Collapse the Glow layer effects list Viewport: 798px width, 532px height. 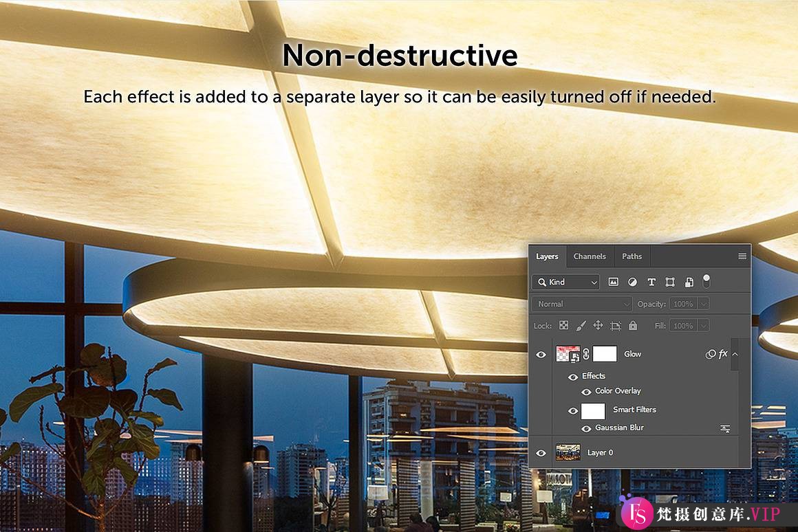(x=735, y=354)
